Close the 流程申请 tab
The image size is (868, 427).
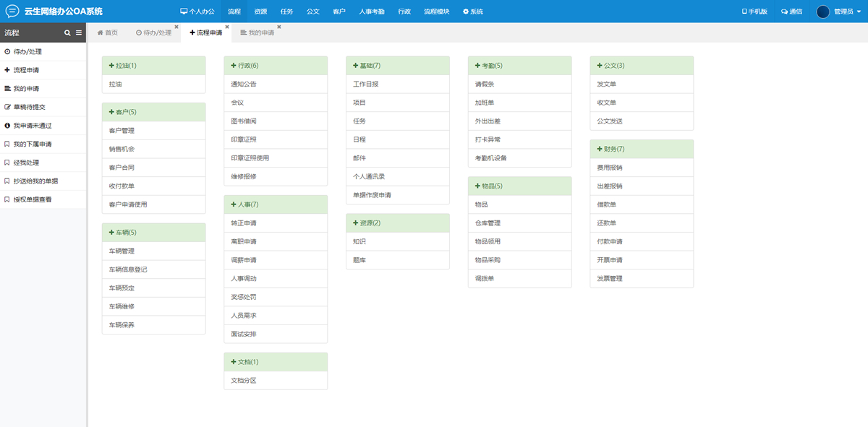click(227, 27)
